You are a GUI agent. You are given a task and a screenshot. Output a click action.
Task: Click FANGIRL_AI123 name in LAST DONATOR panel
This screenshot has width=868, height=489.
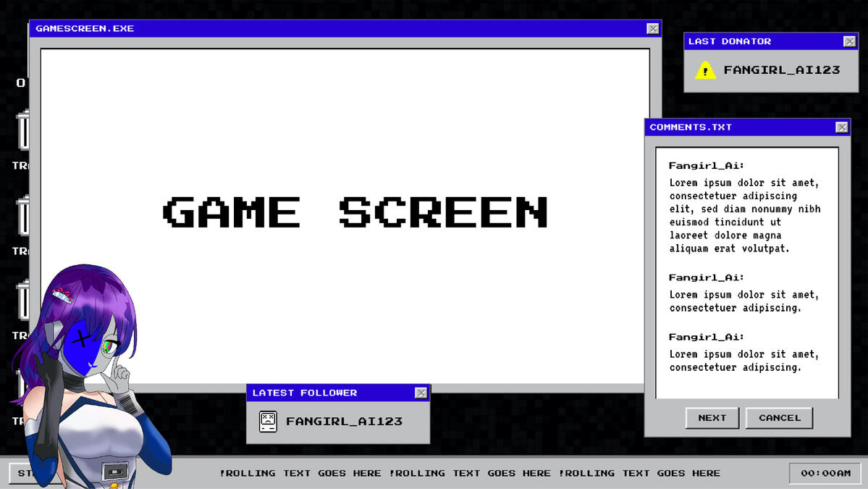(782, 70)
